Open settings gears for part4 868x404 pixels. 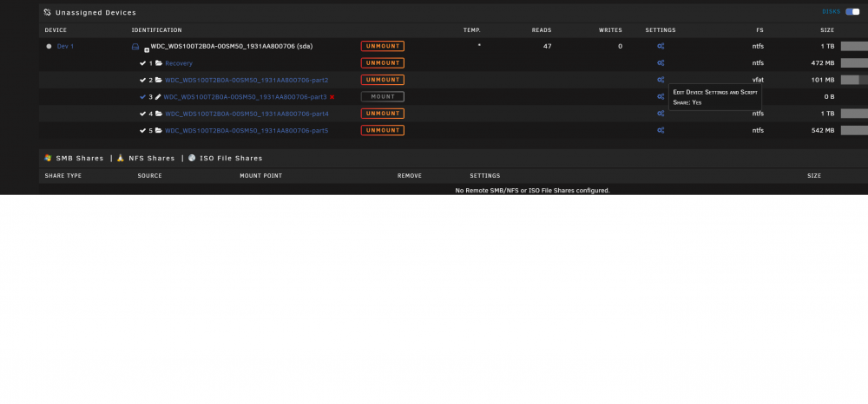click(x=661, y=114)
